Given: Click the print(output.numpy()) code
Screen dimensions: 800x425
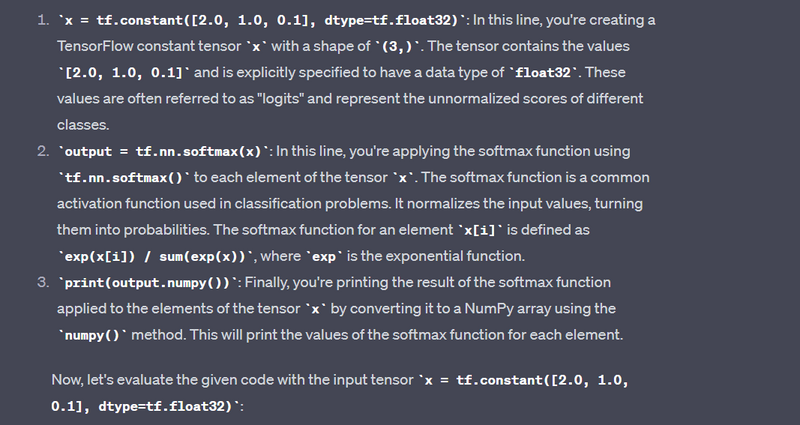Looking at the screenshot, I should [150, 282].
